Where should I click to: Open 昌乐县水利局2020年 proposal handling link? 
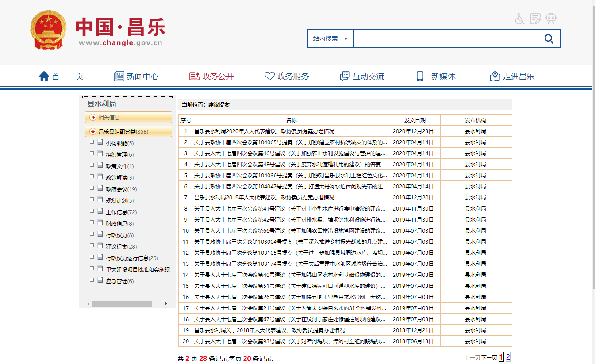tap(264, 131)
